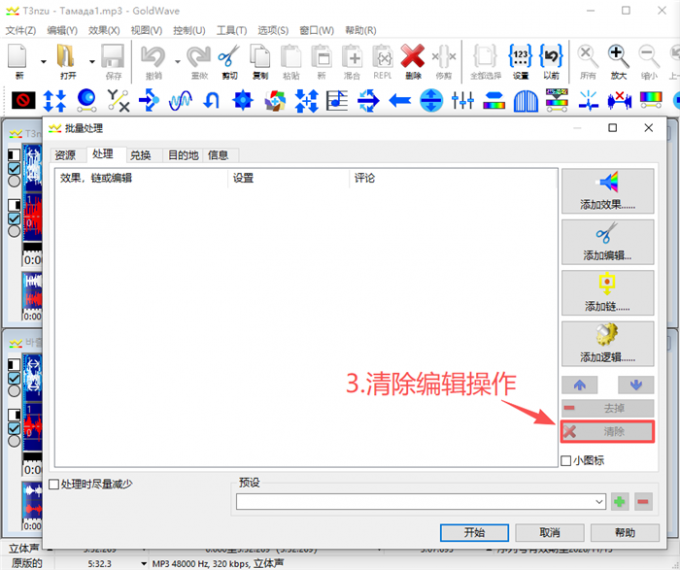Click the blue up-down arrows effect icon

tap(55, 100)
